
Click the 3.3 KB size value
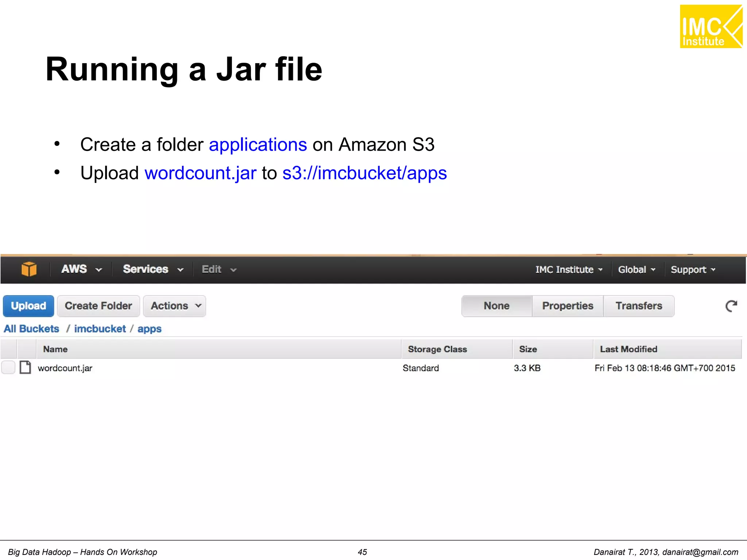pyautogui.click(x=527, y=368)
